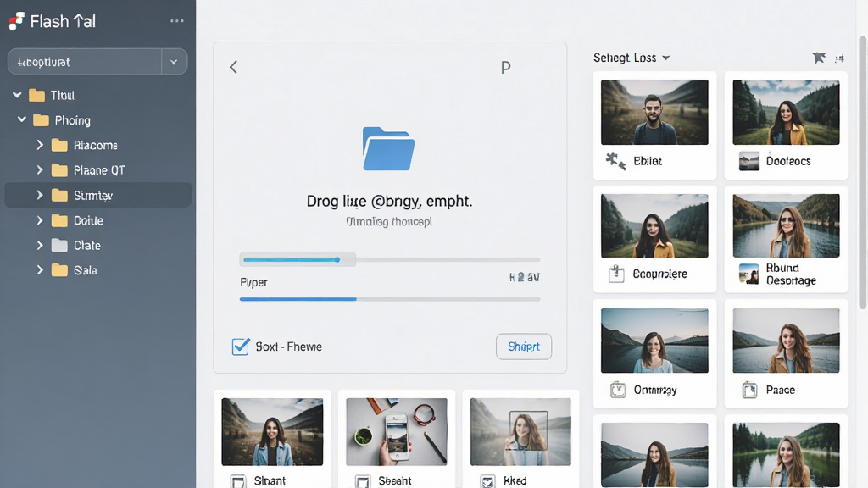Click the vertical scrollbar on the right

click(862, 173)
